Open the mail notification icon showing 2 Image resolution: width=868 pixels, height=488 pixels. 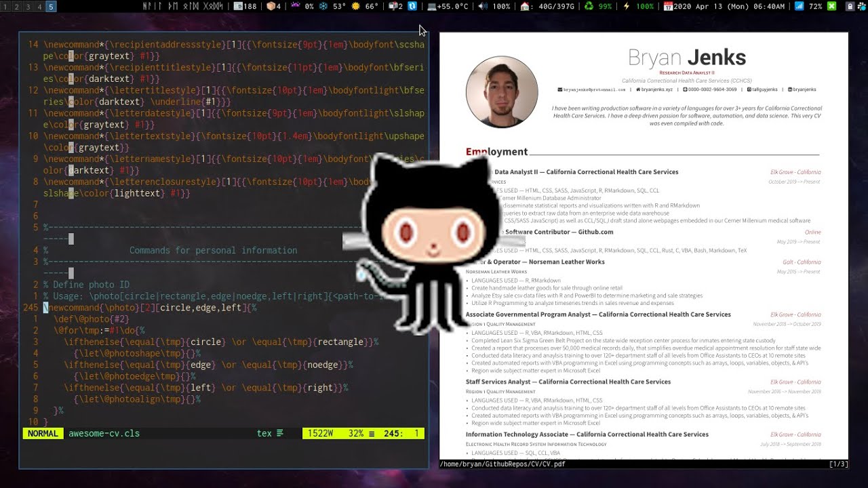coord(392,6)
